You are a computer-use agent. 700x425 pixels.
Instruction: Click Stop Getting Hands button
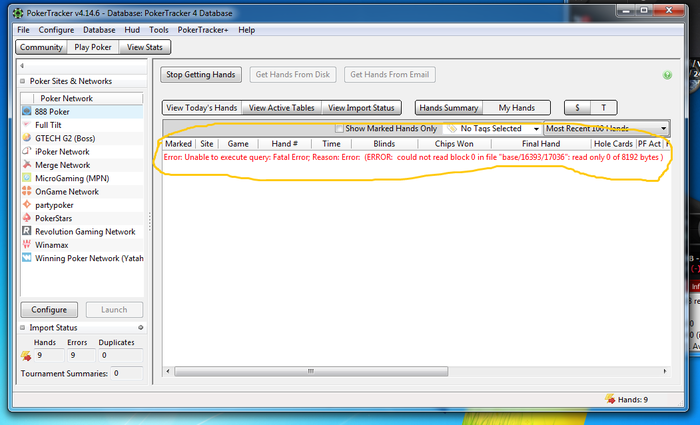(201, 75)
